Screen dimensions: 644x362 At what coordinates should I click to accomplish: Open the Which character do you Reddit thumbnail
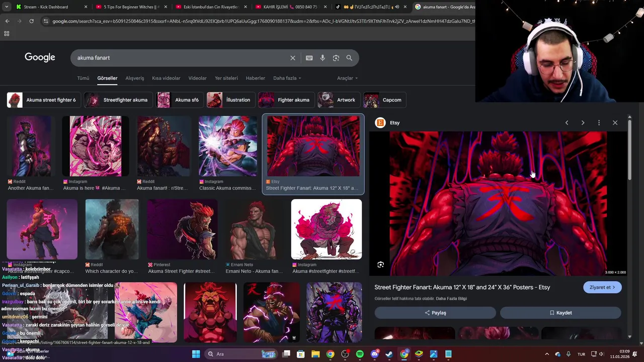pos(112,229)
